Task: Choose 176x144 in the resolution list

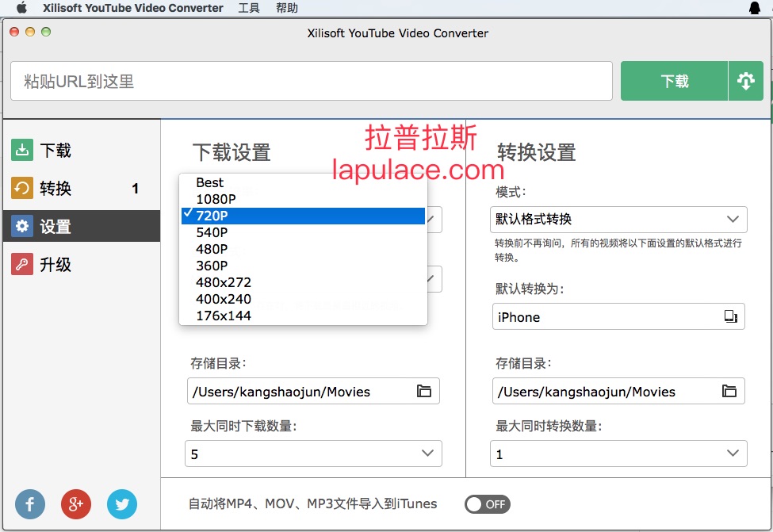Action: tap(303, 316)
